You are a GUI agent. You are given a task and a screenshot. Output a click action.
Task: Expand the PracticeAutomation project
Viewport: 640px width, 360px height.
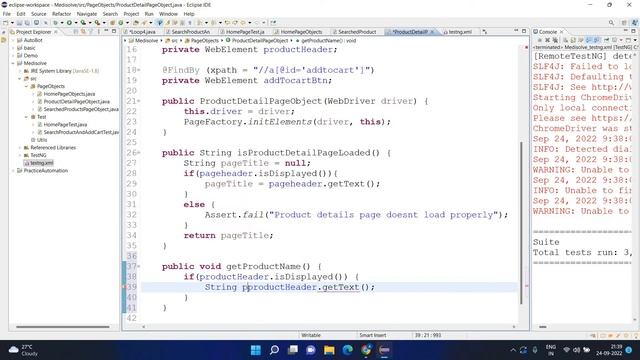pos(13,171)
